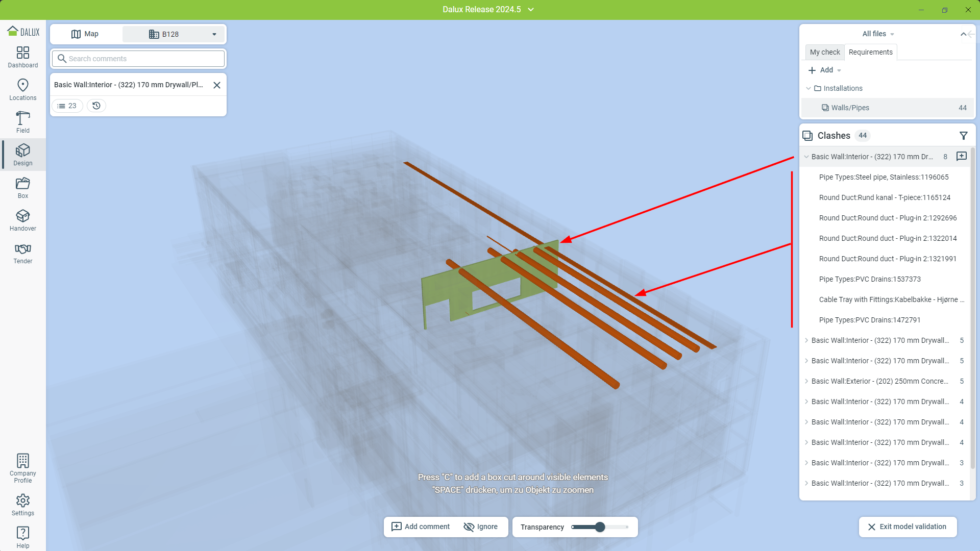This screenshot has width=980, height=551.
Task: Ignore the selected clash
Action: [480, 527]
